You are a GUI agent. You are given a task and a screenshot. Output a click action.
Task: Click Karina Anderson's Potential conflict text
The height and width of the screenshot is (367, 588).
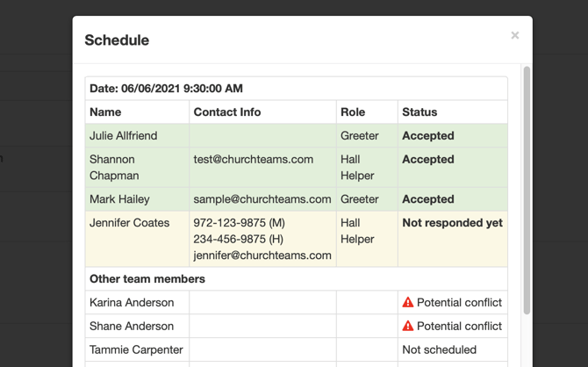coord(459,302)
